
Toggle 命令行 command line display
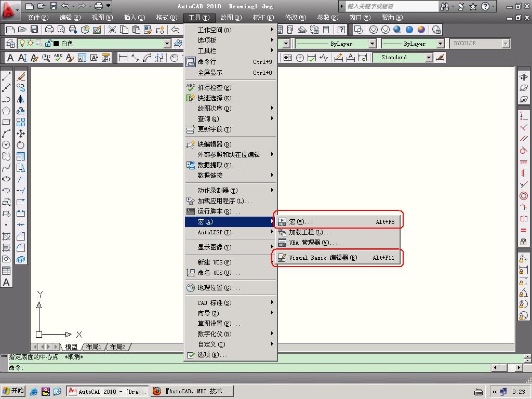[x=231, y=62]
